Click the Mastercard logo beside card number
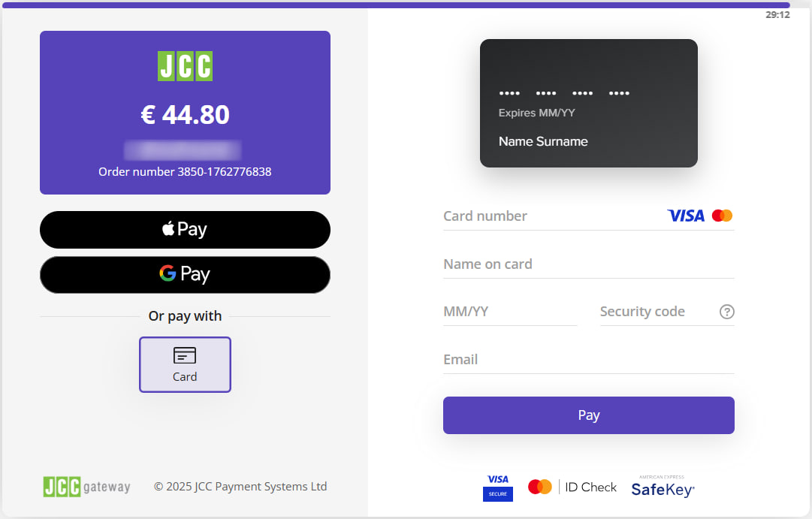Image resolution: width=812 pixels, height=519 pixels. [x=722, y=216]
